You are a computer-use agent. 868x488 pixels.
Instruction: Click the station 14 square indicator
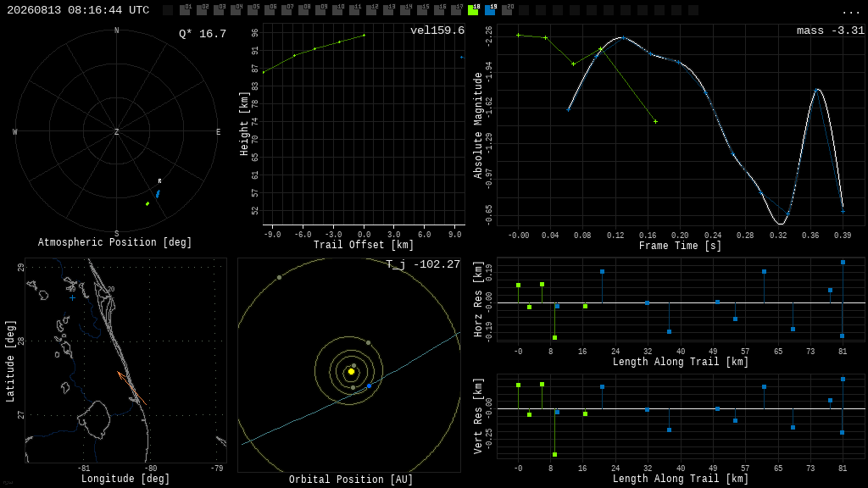coord(406,10)
